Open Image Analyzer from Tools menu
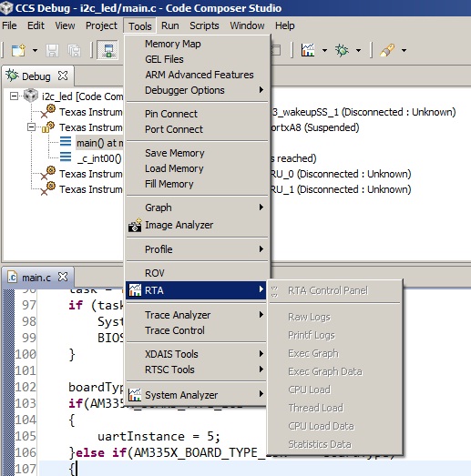The image size is (471, 476). (x=197, y=225)
